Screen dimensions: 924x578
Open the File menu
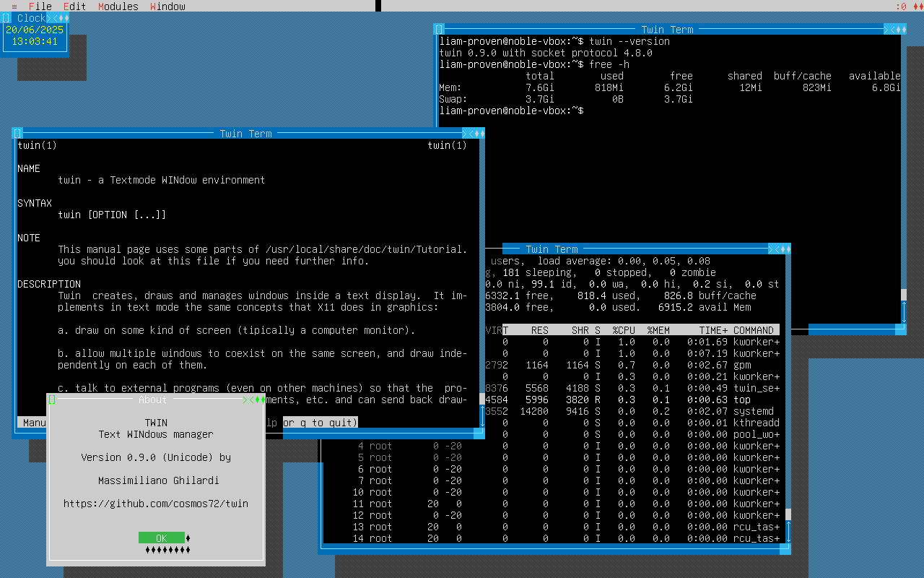(x=40, y=7)
